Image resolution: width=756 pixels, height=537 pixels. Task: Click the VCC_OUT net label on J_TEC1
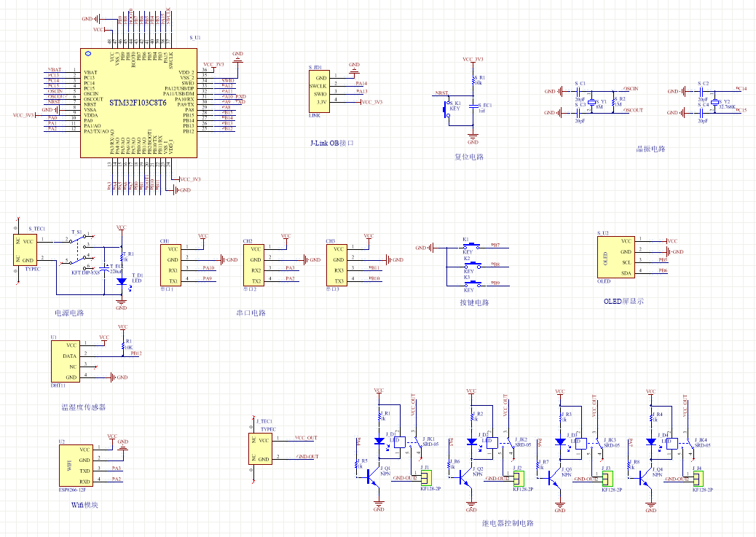pos(306,438)
